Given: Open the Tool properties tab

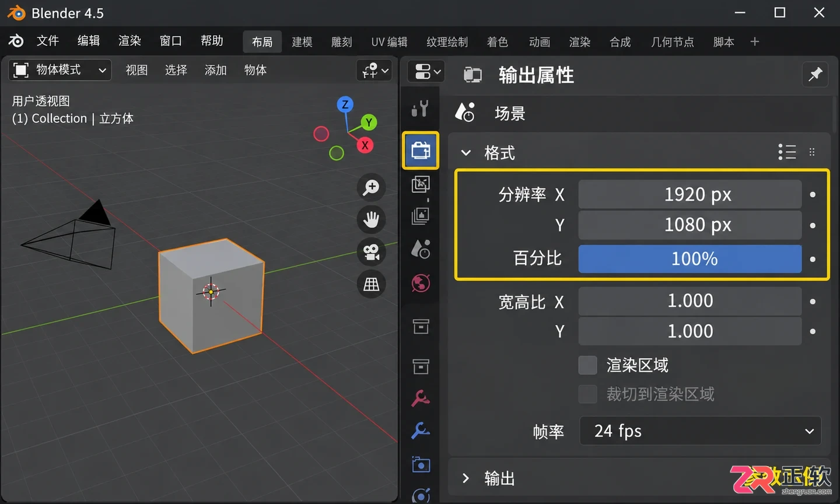Looking at the screenshot, I should coord(421,108).
